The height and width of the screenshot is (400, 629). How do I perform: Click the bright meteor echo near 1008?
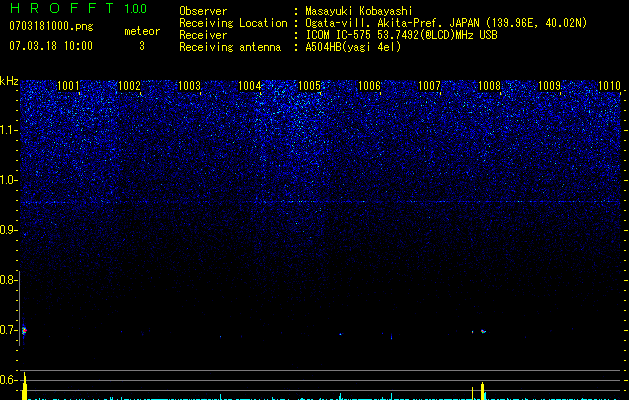(483, 331)
